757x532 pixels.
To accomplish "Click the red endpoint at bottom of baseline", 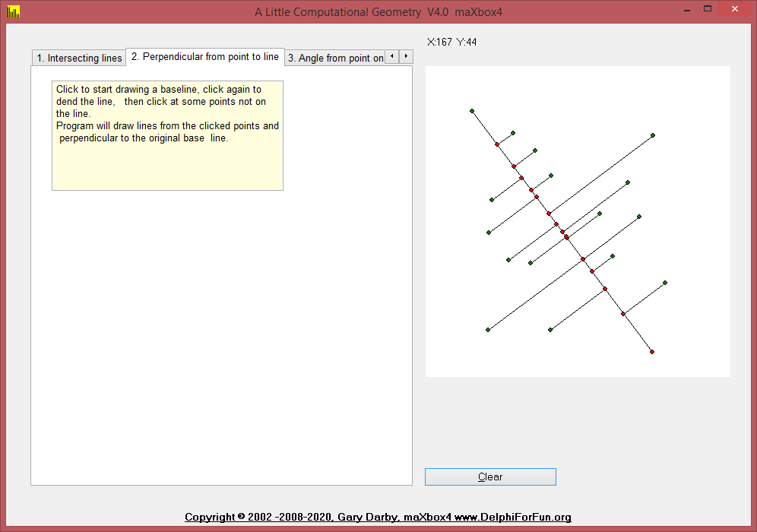I will tap(652, 352).
